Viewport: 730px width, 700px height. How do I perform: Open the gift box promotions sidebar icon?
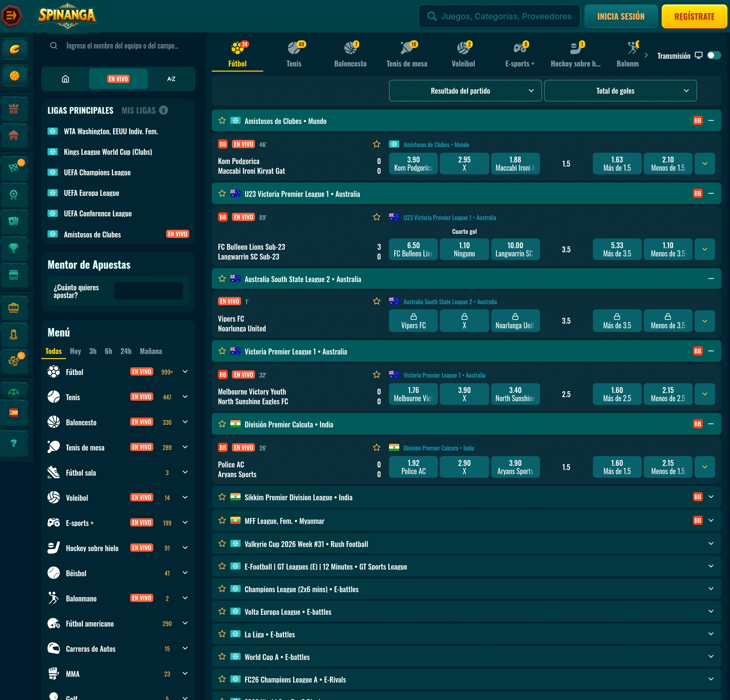(14, 109)
